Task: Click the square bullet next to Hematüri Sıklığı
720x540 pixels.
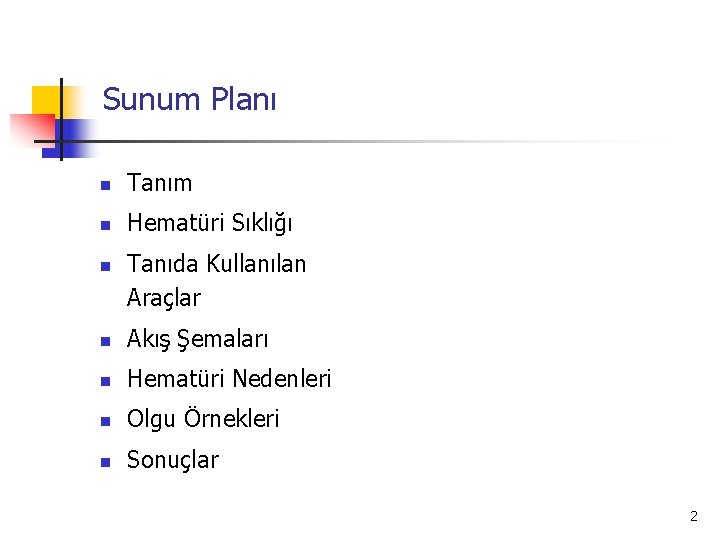Action: click(106, 225)
